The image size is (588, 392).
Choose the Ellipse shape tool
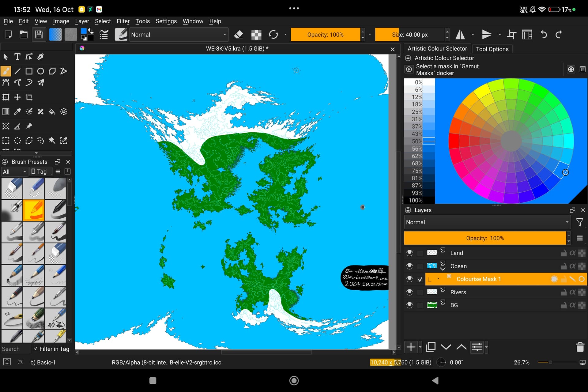[40, 71]
